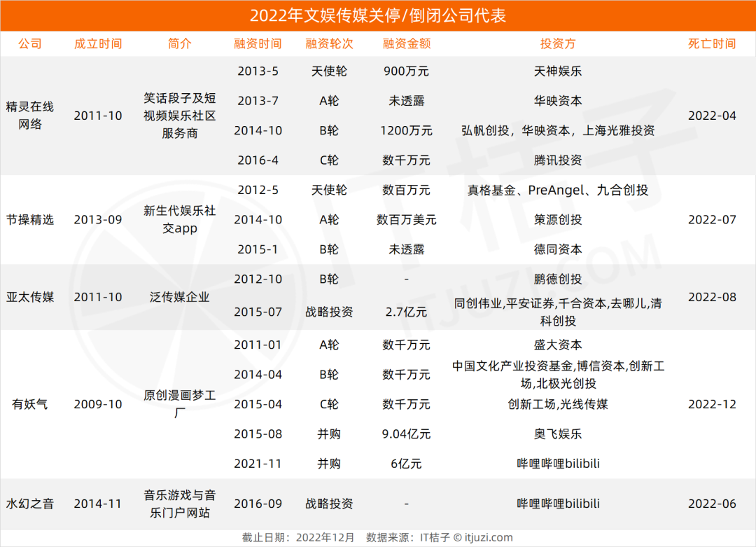The height and width of the screenshot is (547, 756).
Task: Click death date 2022-07
Action: tap(712, 219)
